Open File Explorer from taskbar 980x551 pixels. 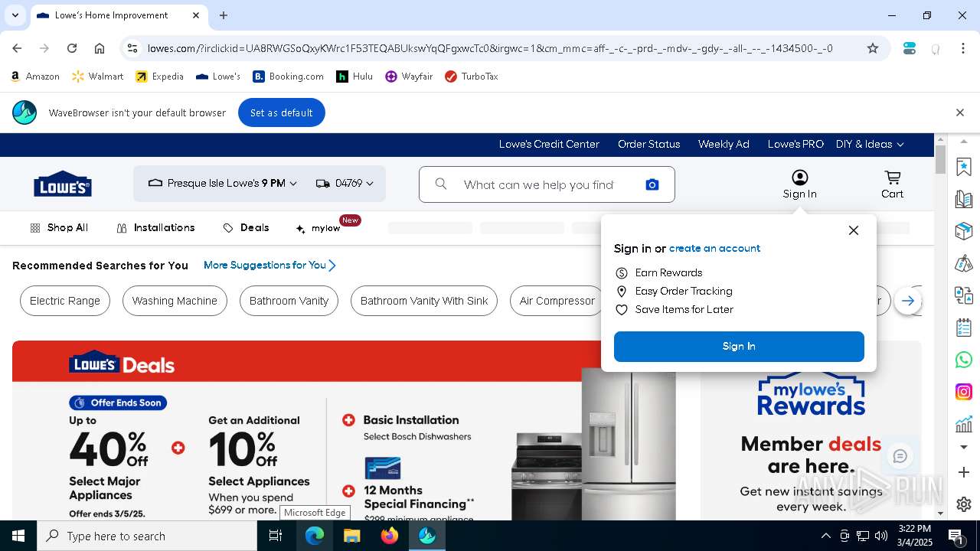352,536
